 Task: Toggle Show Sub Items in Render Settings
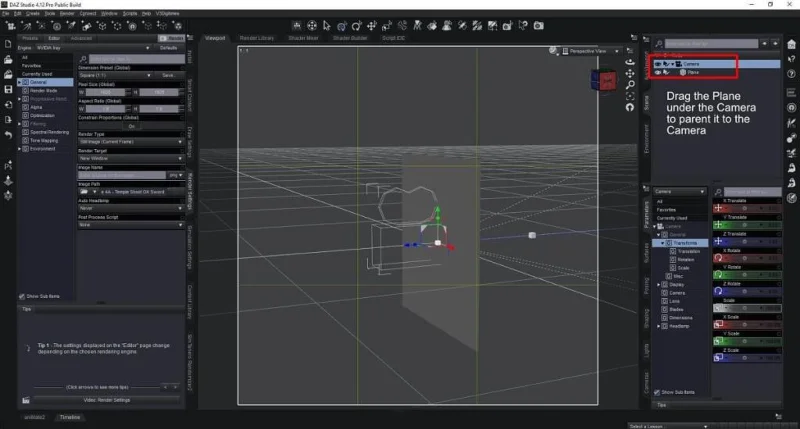click(x=22, y=296)
